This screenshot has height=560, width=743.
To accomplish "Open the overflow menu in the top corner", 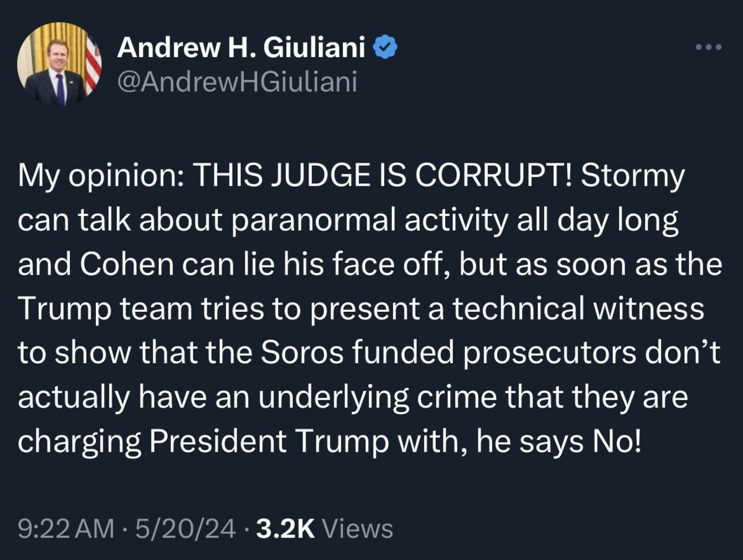I will 710,46.
